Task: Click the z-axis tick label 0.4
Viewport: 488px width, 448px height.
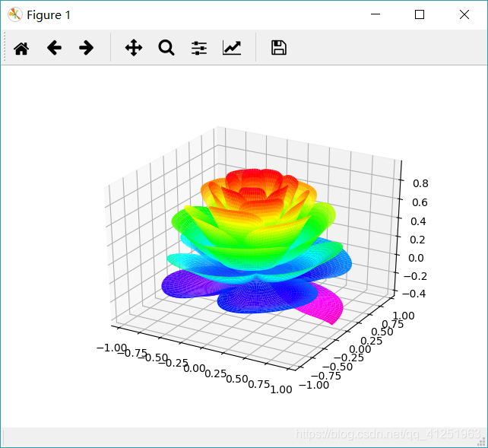Action: (x=418, y=221)
